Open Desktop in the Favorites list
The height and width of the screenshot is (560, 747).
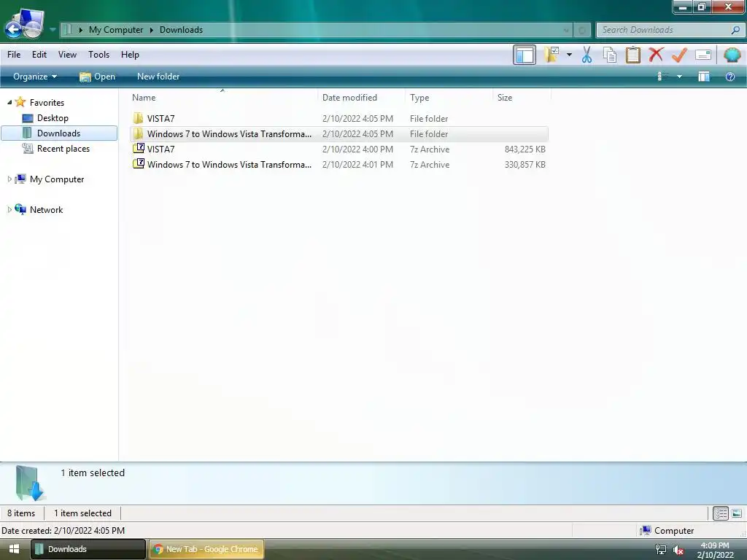point(53,118)
